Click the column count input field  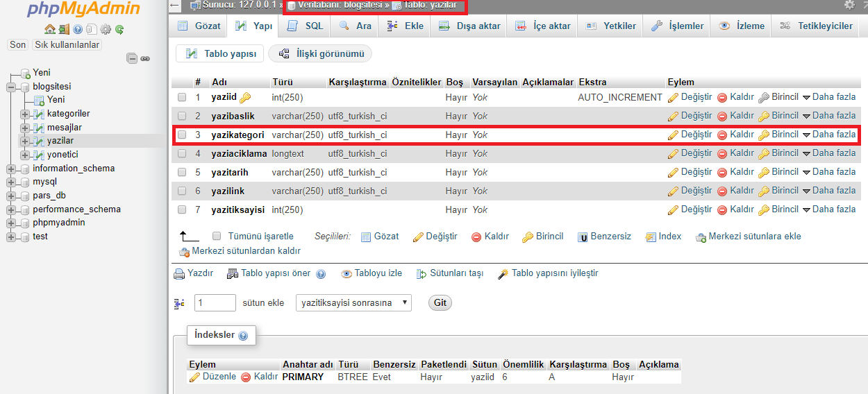click(215, 302)
